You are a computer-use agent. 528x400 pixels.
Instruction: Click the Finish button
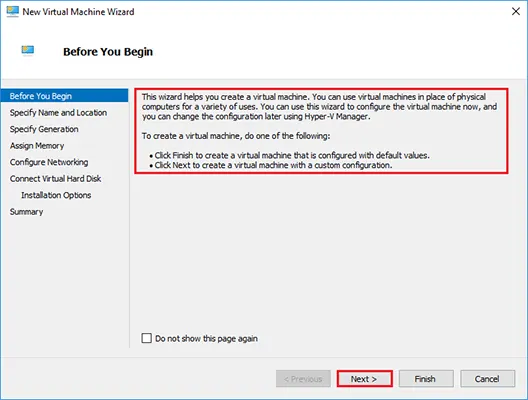point(426,379)
